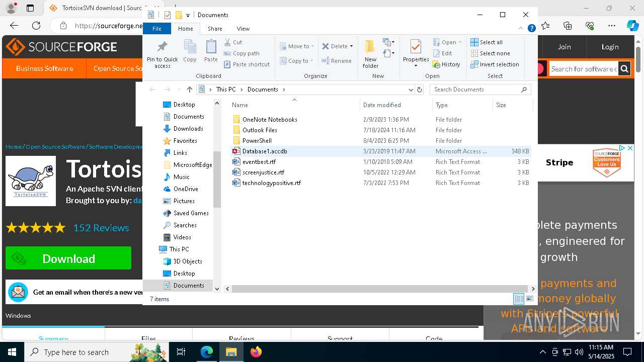This screenshot has height=362, width=644.
Task: Expand address bar history dropdown
Action: click(x=411, y=89)
